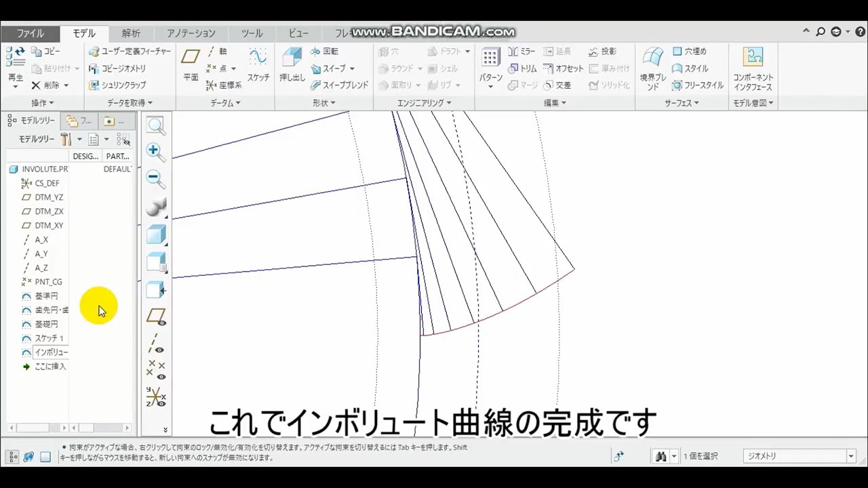Open the モデル意図 (Model Intent) group dropdown

753,103
